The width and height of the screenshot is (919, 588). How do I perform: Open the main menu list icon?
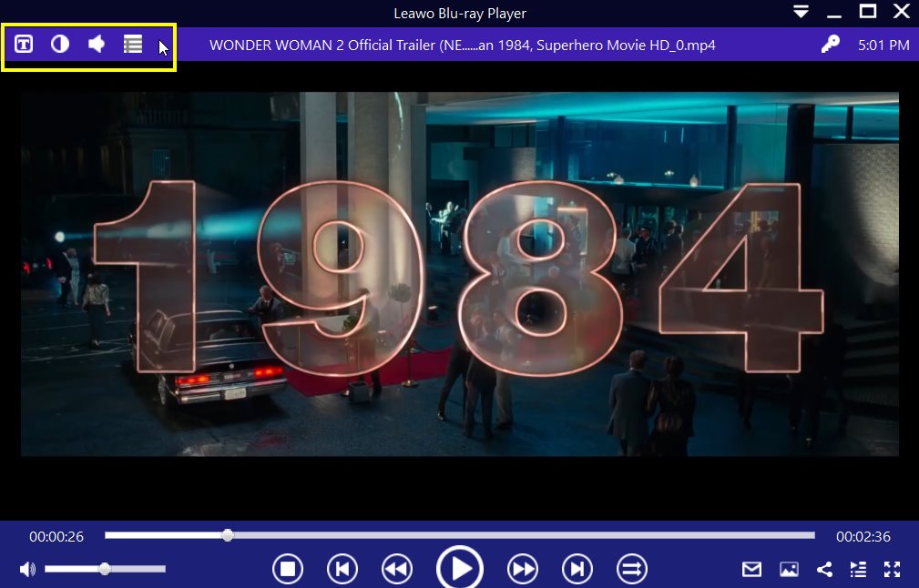tap(133, 44)
